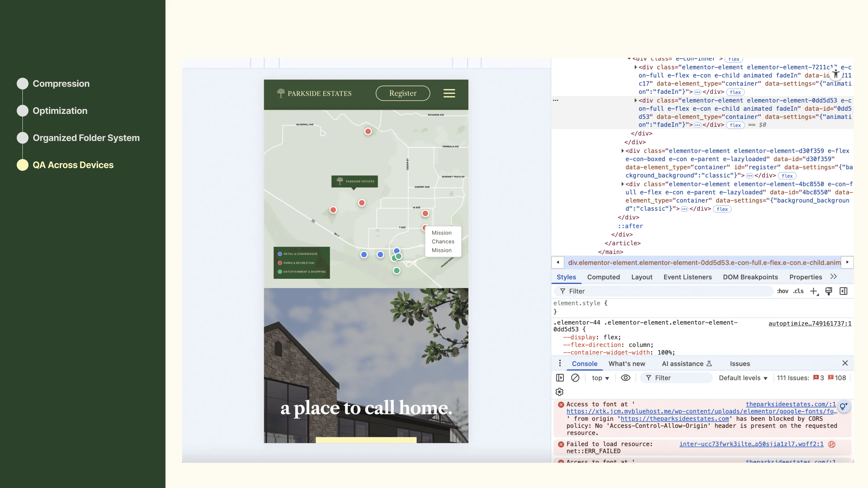Click blue Retail & Convenience legend swatch
The width and height of the screenshot is (868, 488).
pos(280,254)
